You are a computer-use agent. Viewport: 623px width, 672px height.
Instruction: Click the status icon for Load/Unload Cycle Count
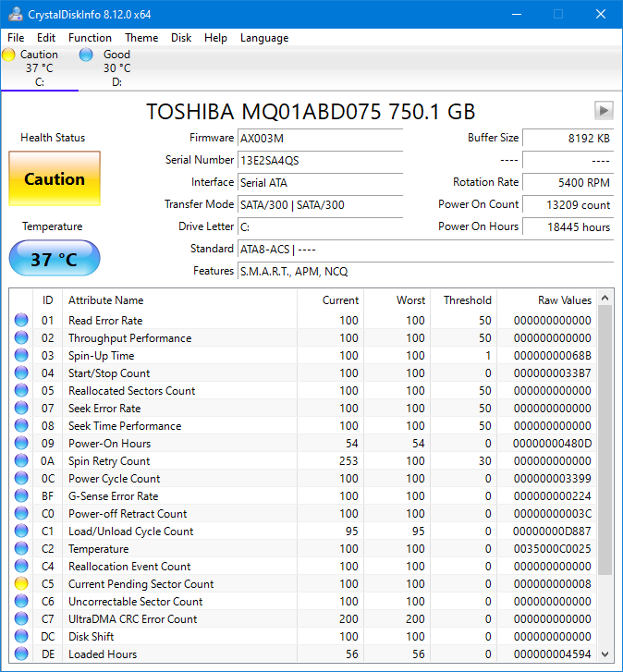(21, 531)
